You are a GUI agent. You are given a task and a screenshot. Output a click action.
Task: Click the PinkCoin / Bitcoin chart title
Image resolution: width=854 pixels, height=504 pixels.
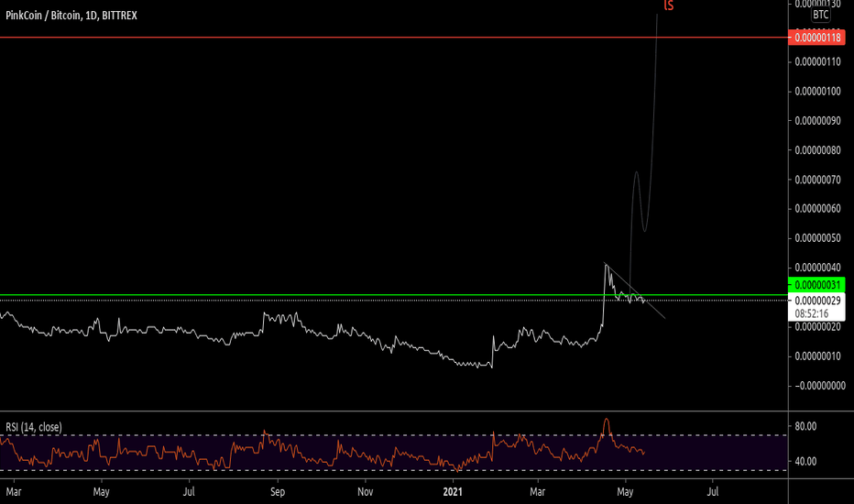tap(71, 16)
